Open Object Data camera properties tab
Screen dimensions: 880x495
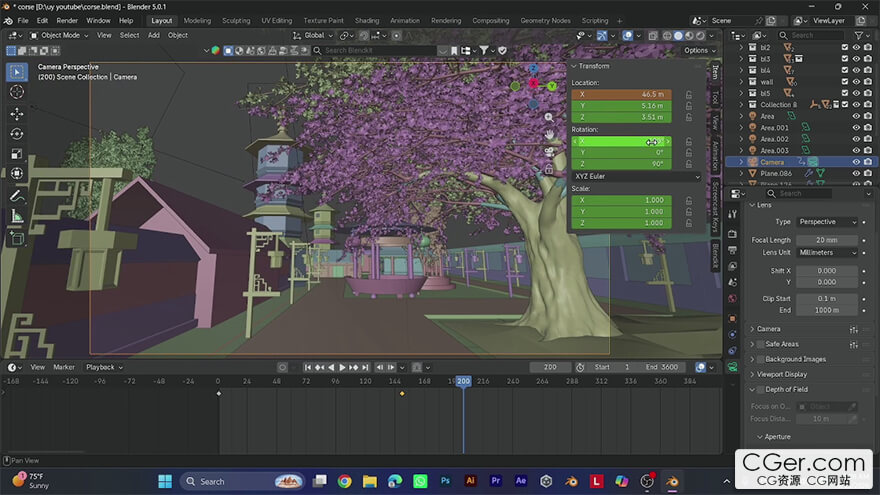click(x=732, y=367)
